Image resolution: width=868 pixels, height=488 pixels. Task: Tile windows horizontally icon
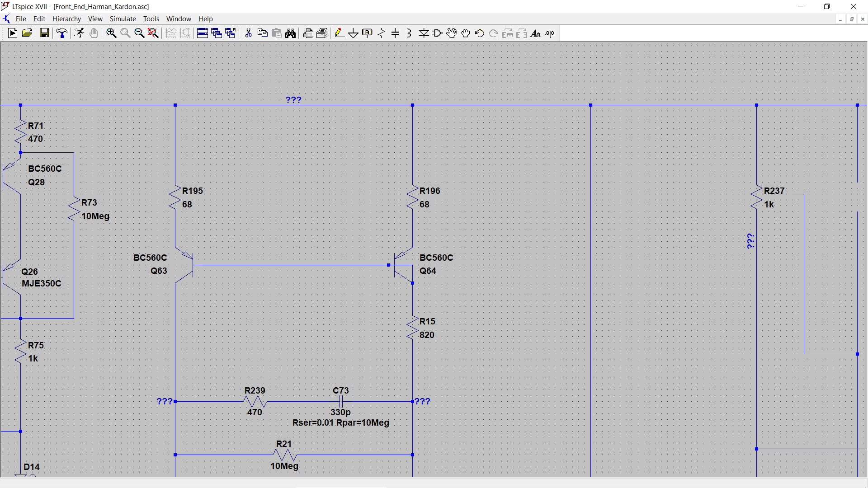[x=203, y=33]
